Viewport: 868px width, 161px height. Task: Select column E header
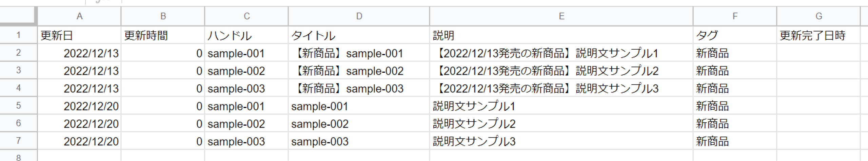[x=561, y=16]
